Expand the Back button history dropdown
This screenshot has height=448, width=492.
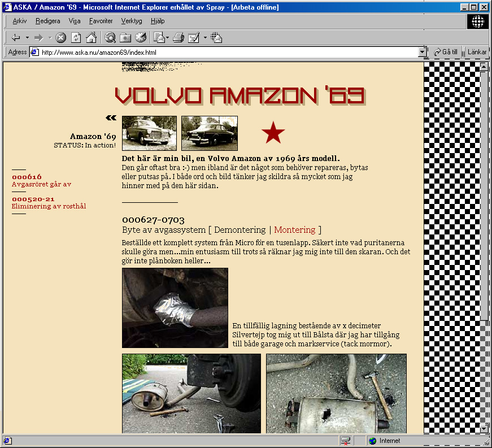(27, 38)
